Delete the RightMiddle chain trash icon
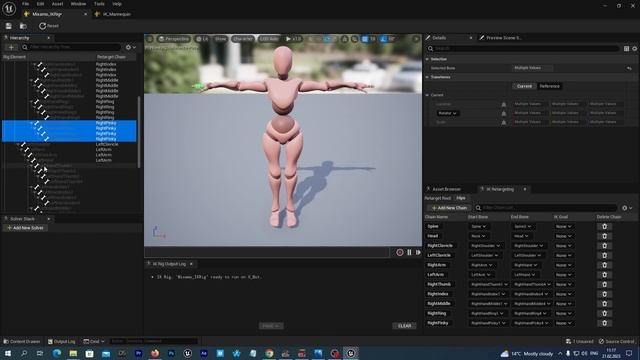Image resolution: width=640 pixels, height=360 pixels. 604,304
